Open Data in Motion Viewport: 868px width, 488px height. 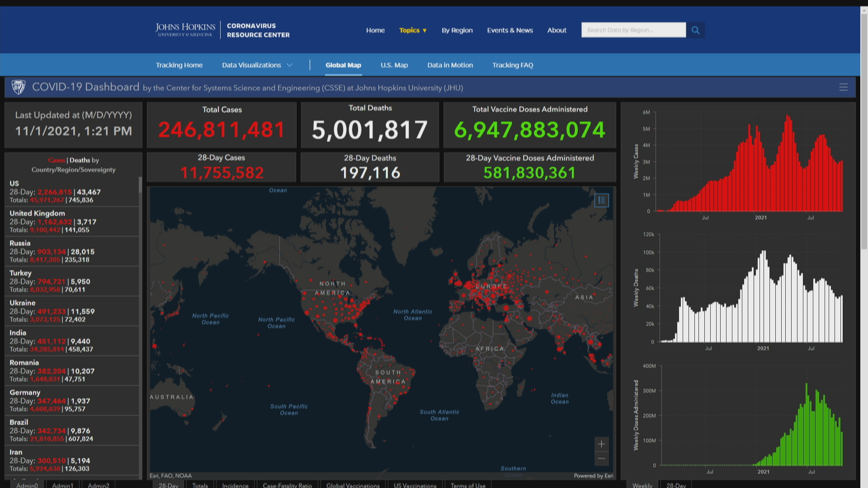coord(450,65)
